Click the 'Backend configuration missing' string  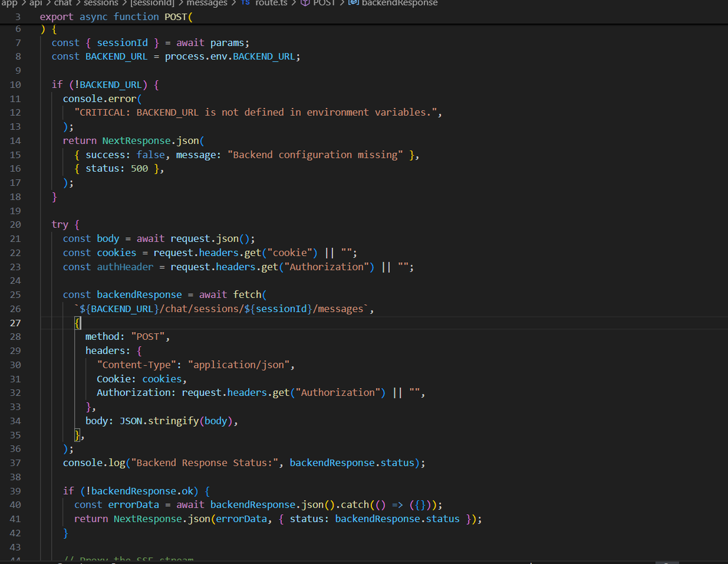(x=315, y=155)
